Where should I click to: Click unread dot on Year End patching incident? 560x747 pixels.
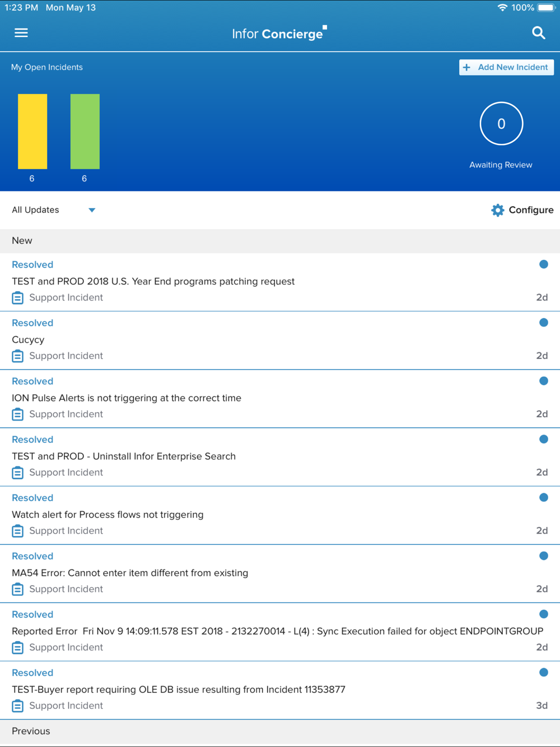[543, 264]
